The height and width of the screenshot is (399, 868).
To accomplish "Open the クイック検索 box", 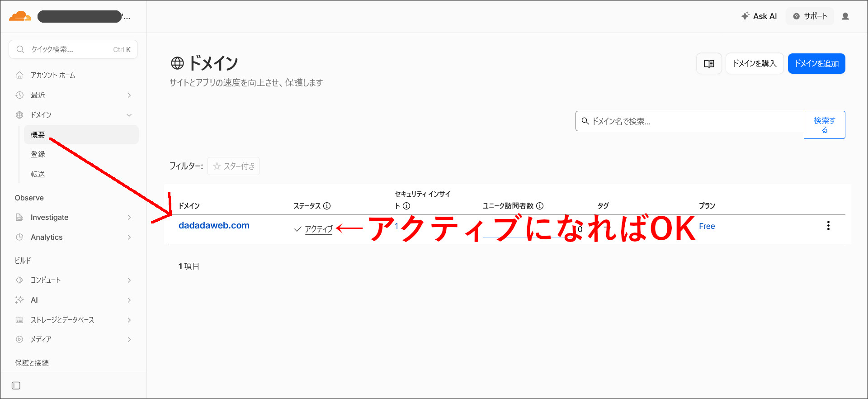I will tap(73, 49).
